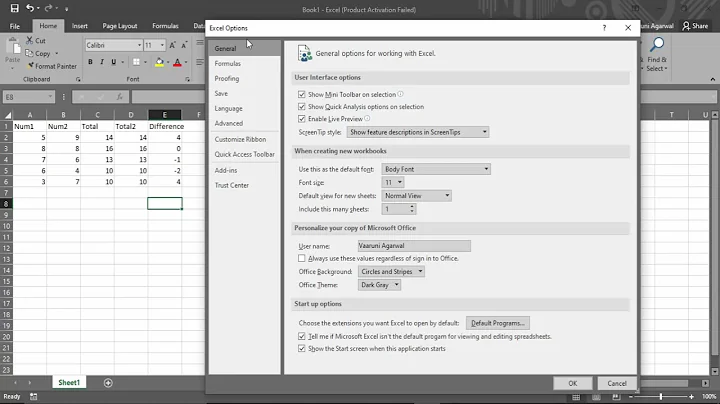
Task: Open Office Theme Dark Gray dropdown
Action: (x=379, y=285)
